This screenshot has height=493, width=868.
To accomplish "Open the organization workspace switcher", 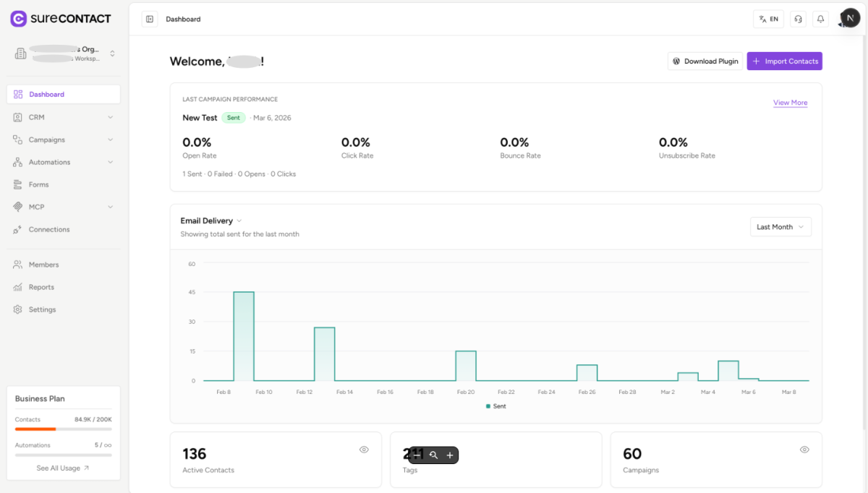I will click(x=63, y=53).
